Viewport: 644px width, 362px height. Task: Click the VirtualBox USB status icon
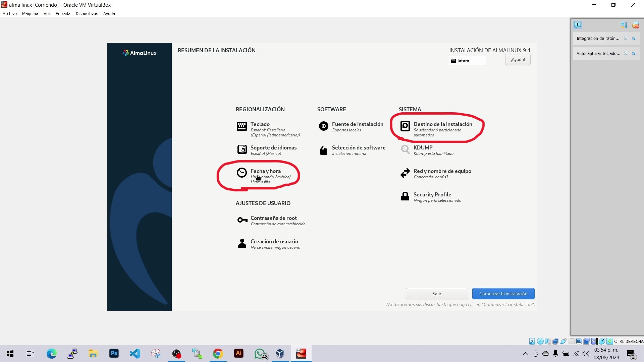[x=563, y=341]
